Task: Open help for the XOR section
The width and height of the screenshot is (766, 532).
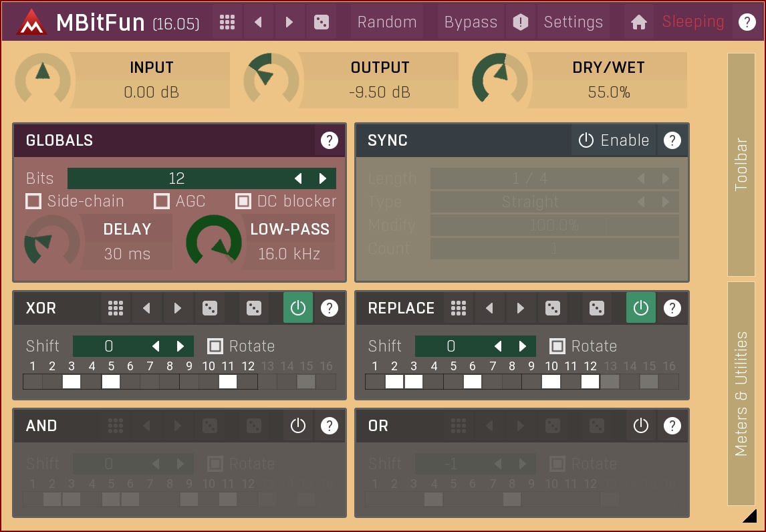Action: click(x=330, y=308)
